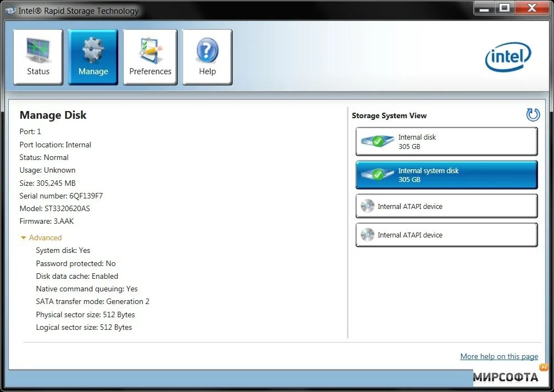Select the second Internal ATAPI device
The image size is (554, 392).
pos(447,235)
